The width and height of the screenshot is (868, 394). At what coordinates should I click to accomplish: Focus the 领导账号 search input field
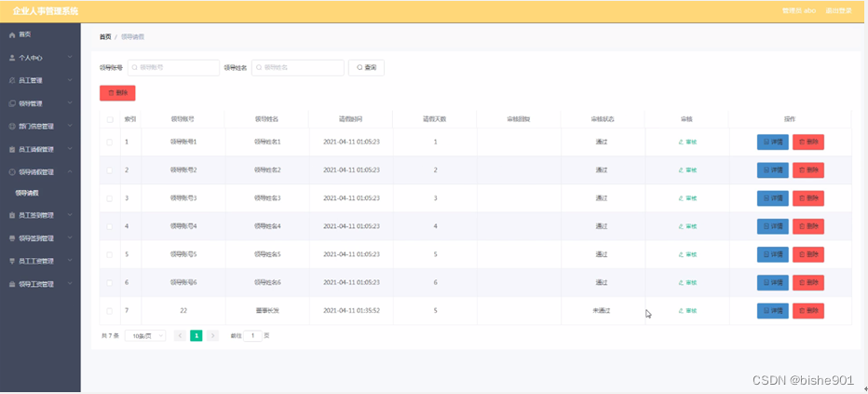[x=173, y=67]
